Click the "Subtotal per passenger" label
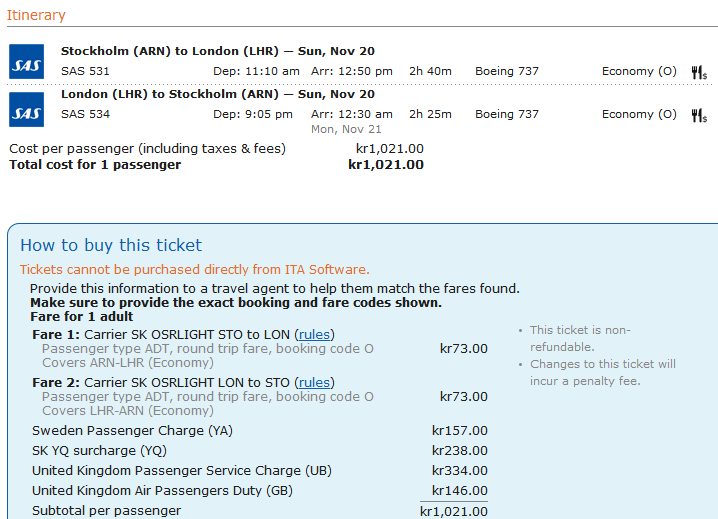Viewport: 718px width, 519px height. 106,511
